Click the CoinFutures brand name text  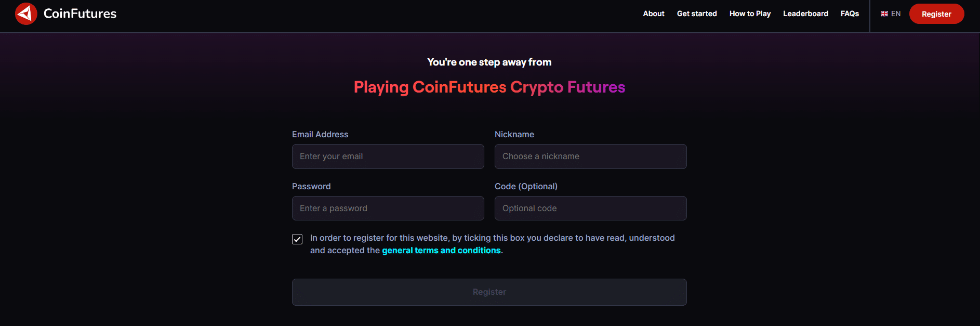80,14
